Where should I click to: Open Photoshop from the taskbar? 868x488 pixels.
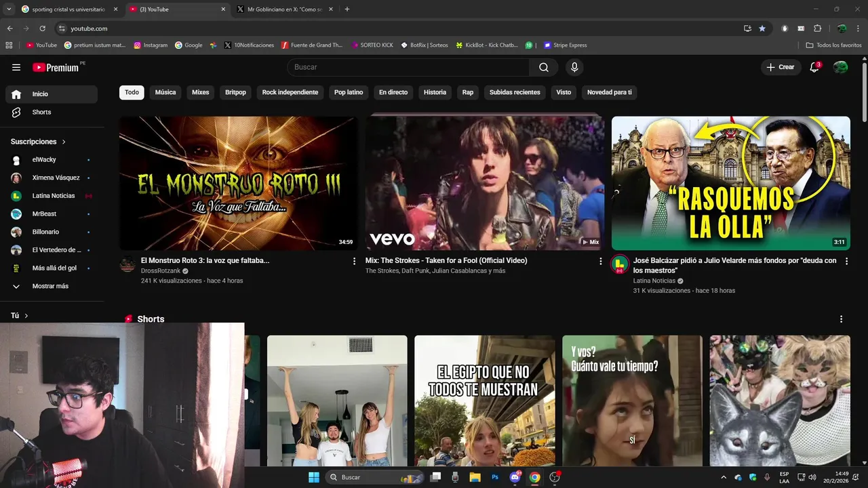pyautogui.click(x=495, y=477)
